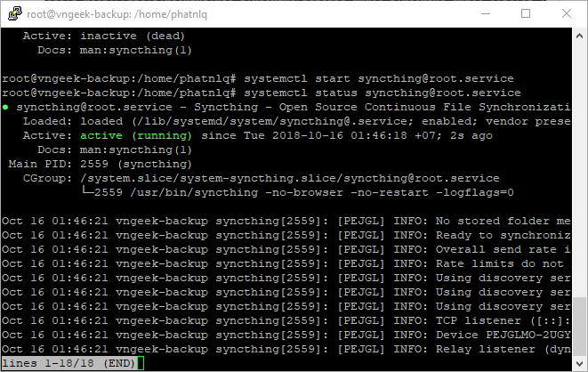
Task: Click the log line 'Overall send rate'
Action: tap(286, 250)
